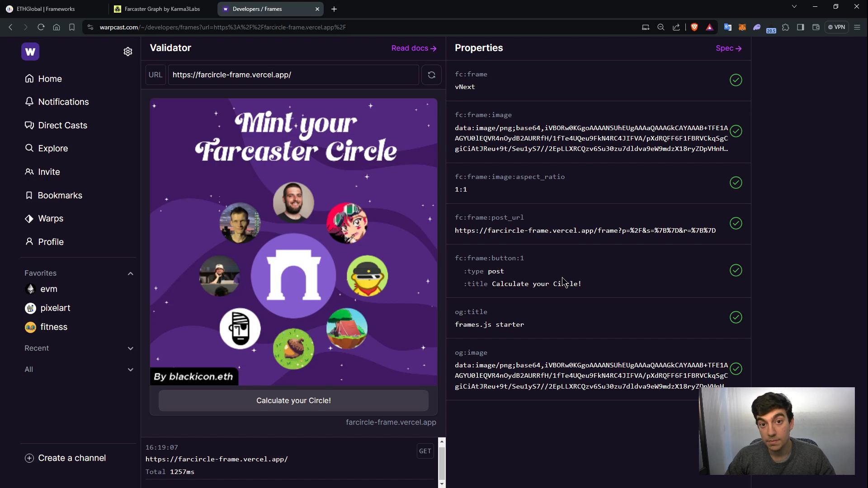Open the translate extension icon

[x=728, y=27]
